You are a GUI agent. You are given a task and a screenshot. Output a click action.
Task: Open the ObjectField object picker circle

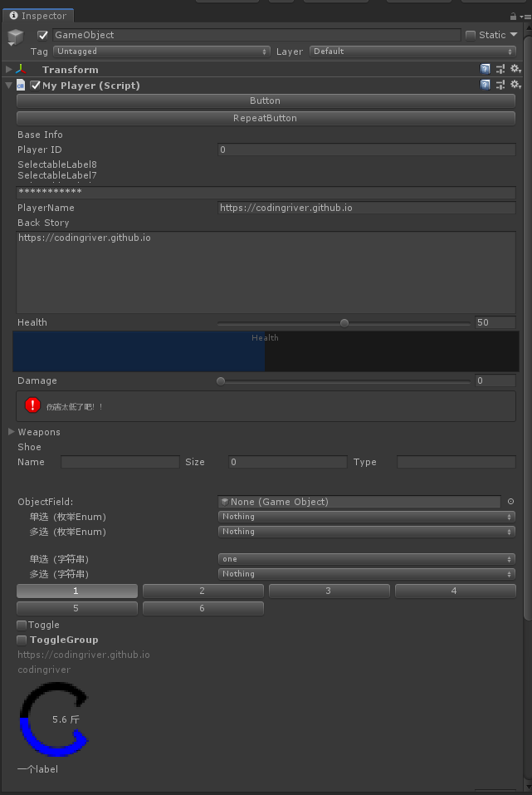point(510,502)
